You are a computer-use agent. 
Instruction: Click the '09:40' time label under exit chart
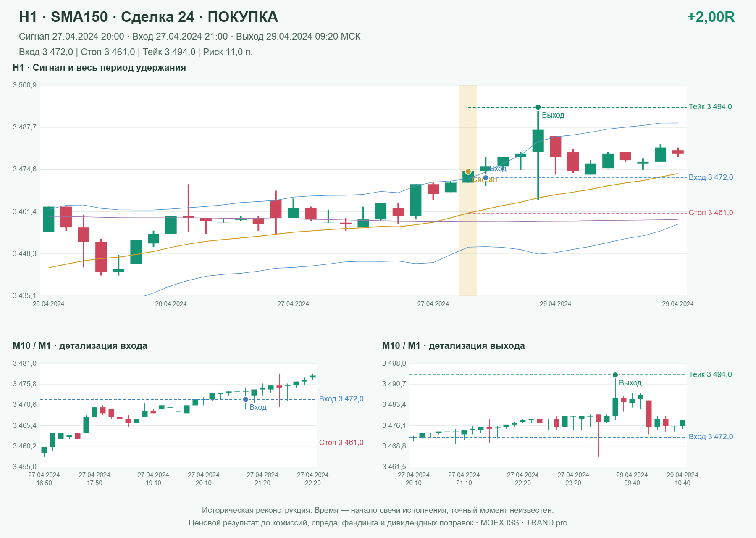[x=632, y=483]
